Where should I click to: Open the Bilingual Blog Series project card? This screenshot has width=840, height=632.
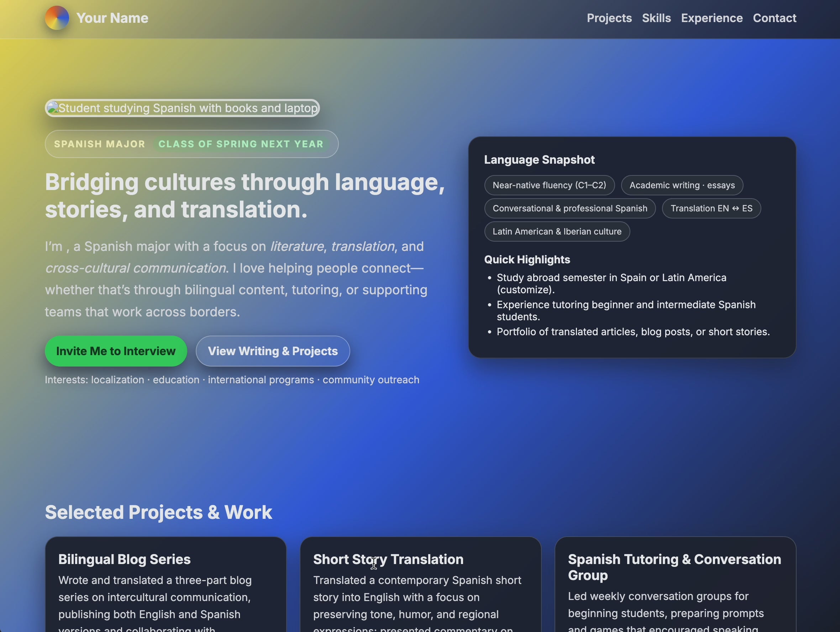[166, 585]
